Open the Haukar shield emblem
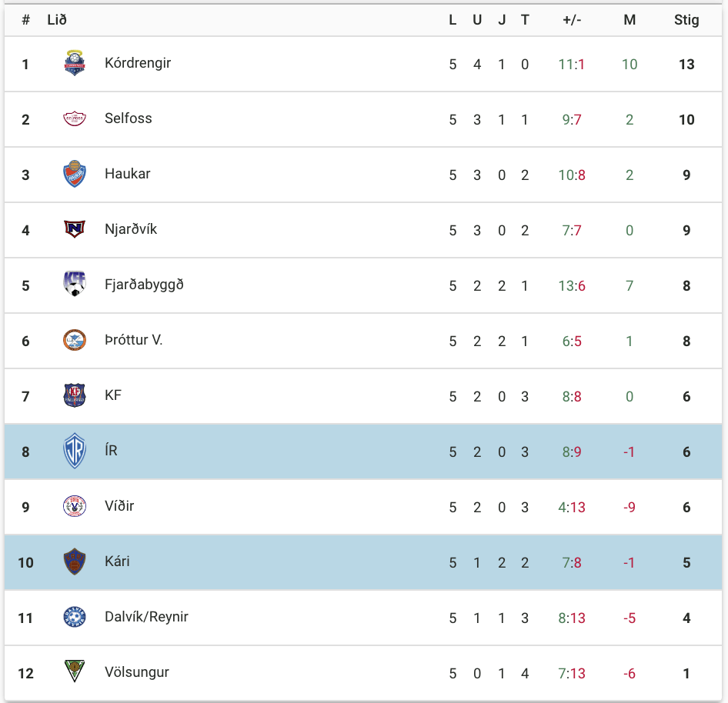The width and height of the screenshot is (728, 703). 75,174
